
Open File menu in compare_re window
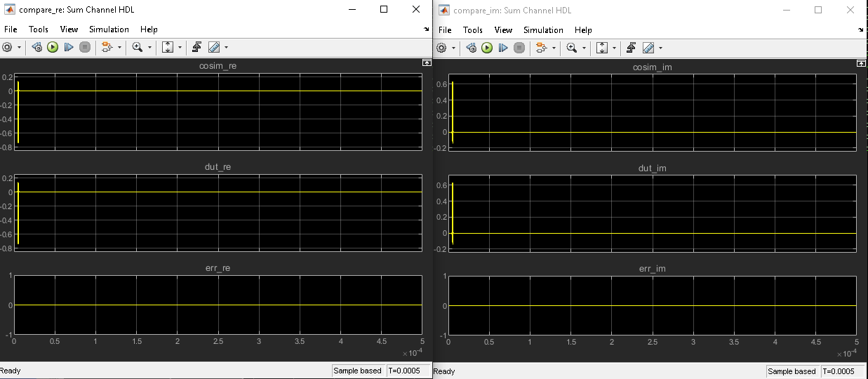pyautogui.click(x=11, y=29)
